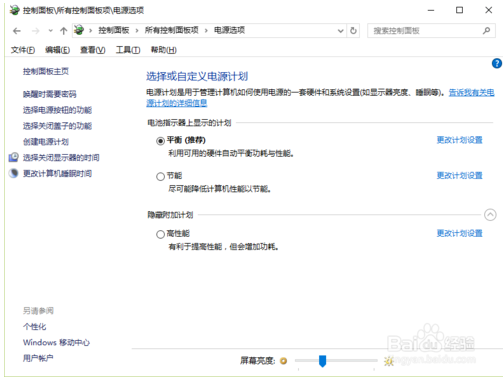Click the bright sun brightness icon
Screen dimensions: 503x377
pyautogui.click(x=388, y=361)
